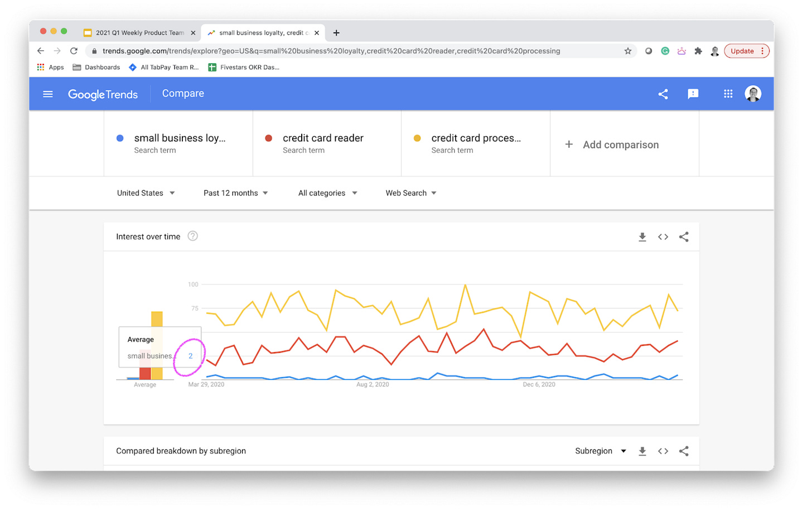Open the Web Search type dropdown
This screenshot has width=812, height=512.
click(x=411, y=193)
